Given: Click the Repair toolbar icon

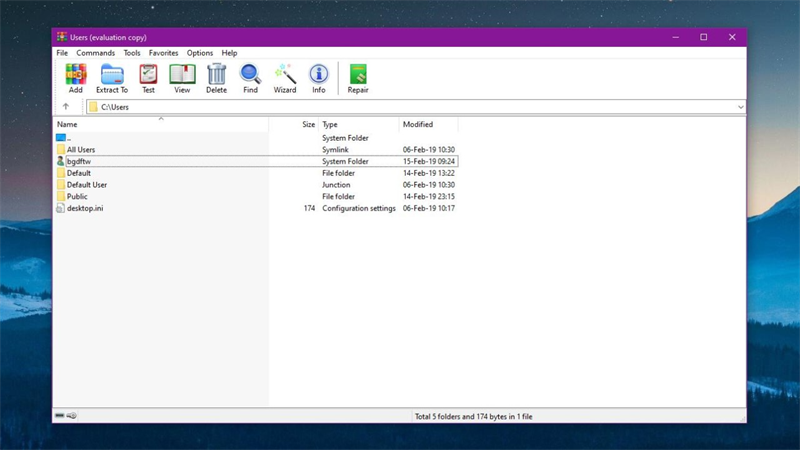Looking at the screenshot, I should pos(358,74).
